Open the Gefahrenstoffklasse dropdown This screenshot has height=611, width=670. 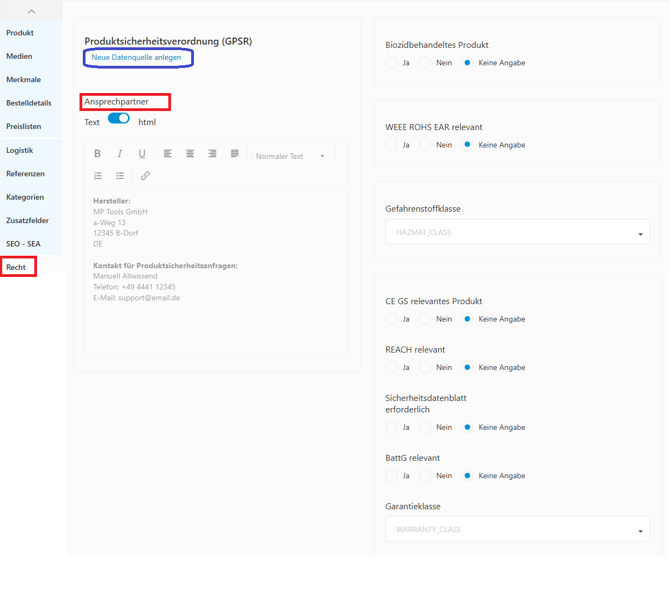click(x=517, y=233)
